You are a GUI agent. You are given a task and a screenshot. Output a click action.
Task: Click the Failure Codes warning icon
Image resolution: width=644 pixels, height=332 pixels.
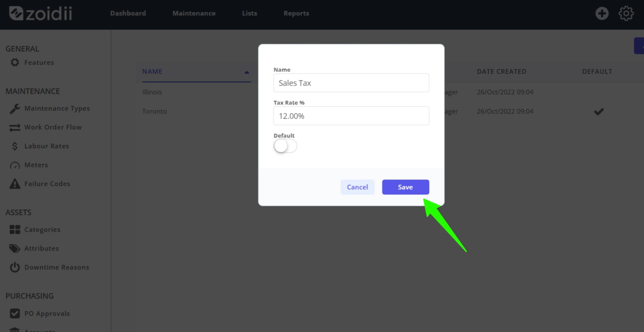(15, 184)
